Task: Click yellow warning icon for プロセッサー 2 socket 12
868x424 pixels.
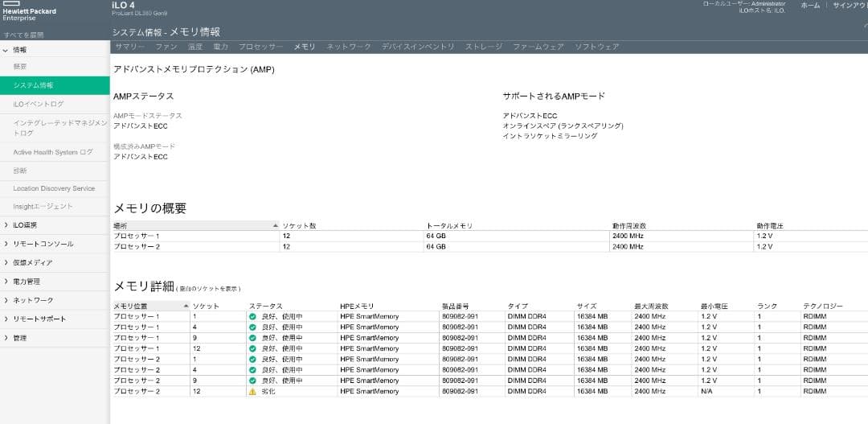Action: pyautogui.click(x=252, y=391)
